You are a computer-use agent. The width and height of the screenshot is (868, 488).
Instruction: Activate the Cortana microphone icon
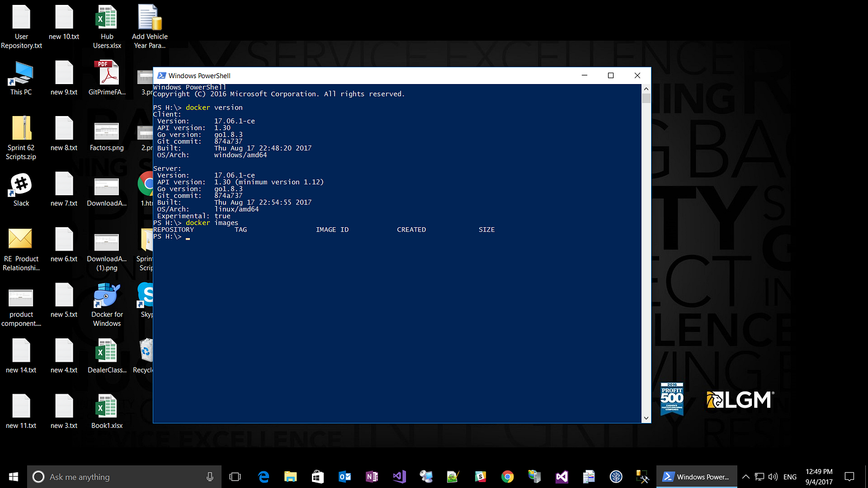[x=210, y=477]
